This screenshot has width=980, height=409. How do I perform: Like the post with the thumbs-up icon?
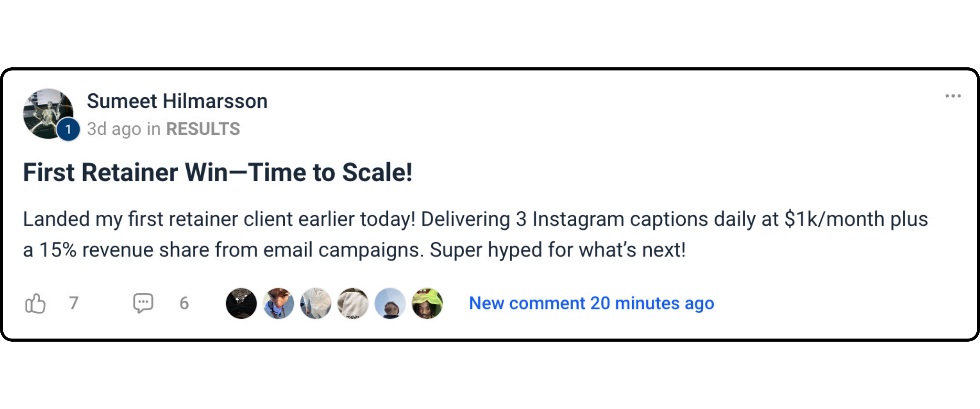click(35, 304)
